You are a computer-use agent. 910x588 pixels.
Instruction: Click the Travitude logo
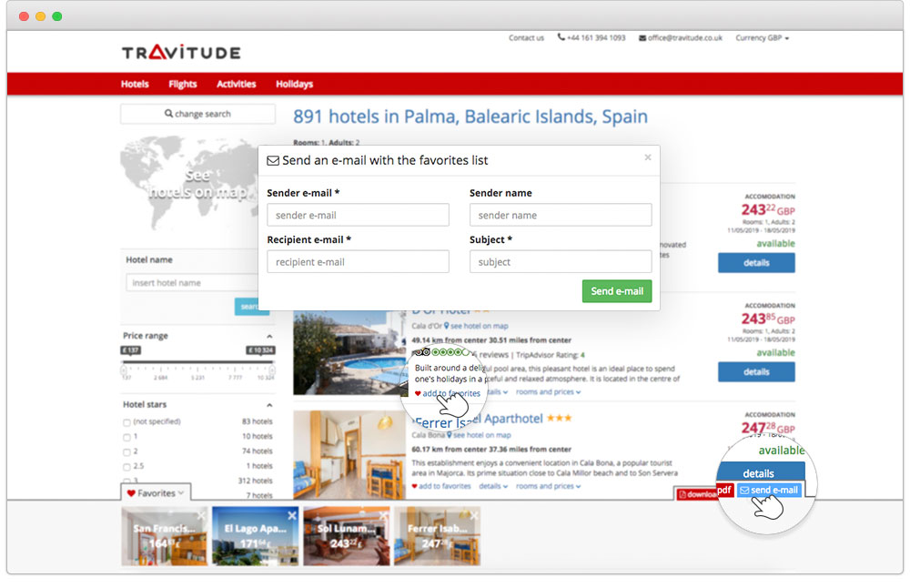(x=181, y=52)
